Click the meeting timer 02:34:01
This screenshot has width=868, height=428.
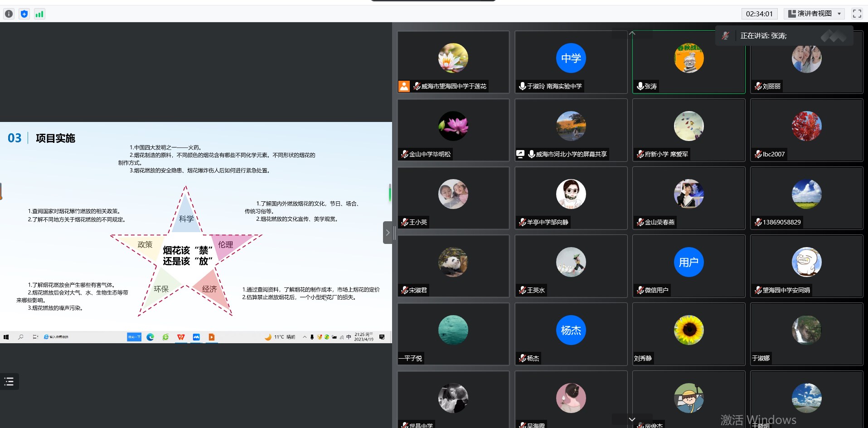(759, 14)
